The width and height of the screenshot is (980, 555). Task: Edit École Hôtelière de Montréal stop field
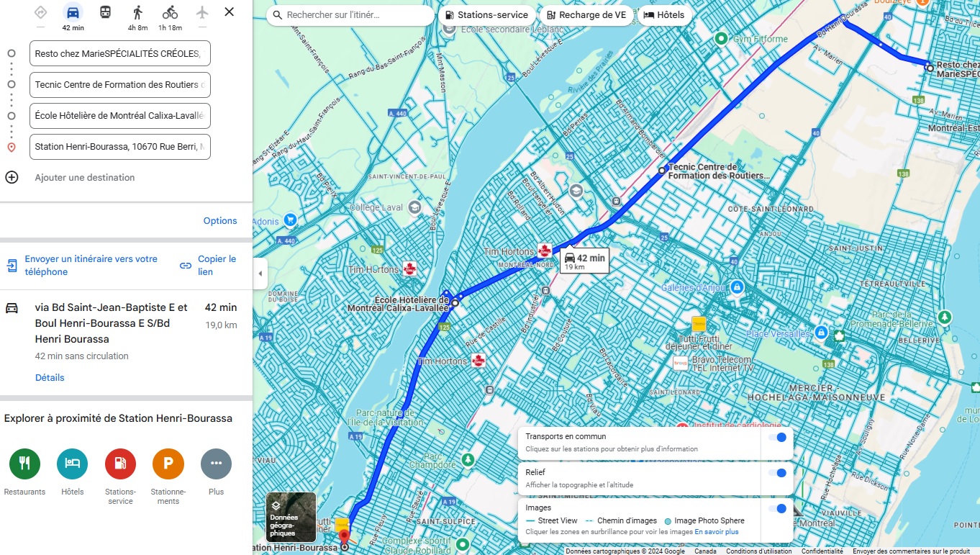click(120, 116)
